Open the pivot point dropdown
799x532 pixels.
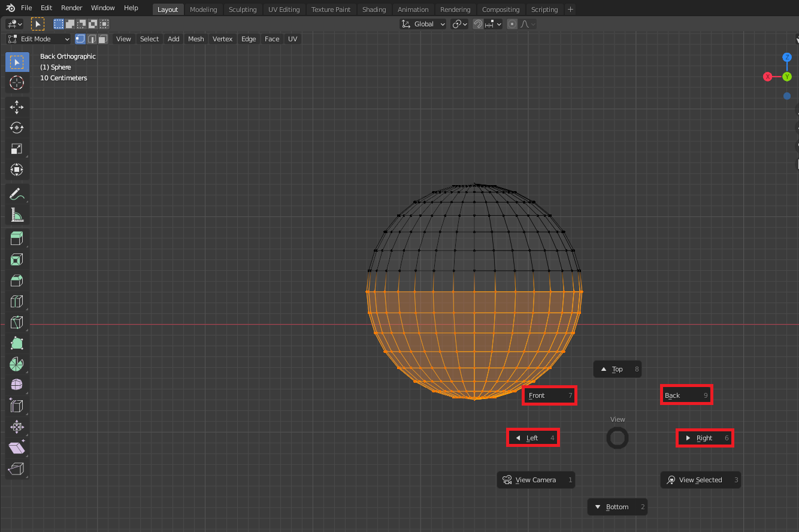(459, 24)
